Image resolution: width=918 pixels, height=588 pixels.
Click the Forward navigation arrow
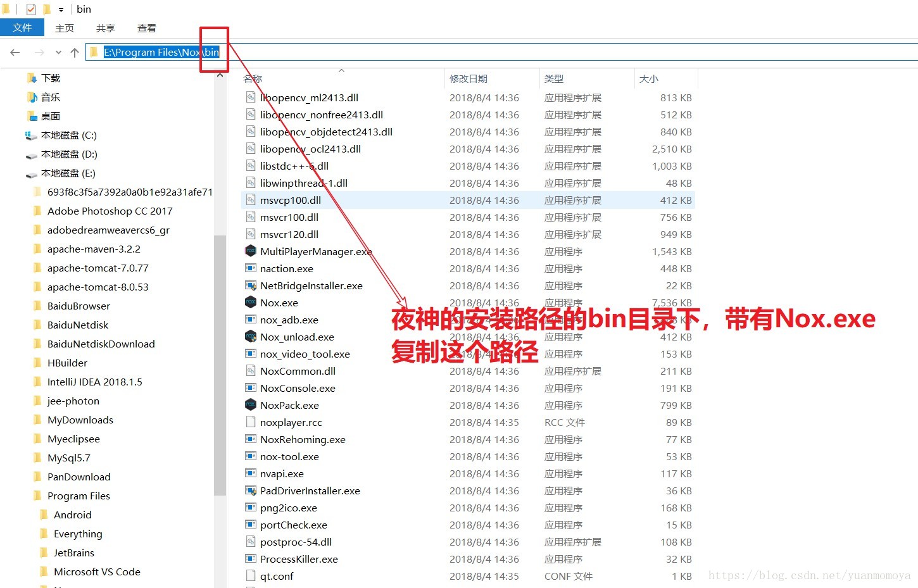point(39,53)
